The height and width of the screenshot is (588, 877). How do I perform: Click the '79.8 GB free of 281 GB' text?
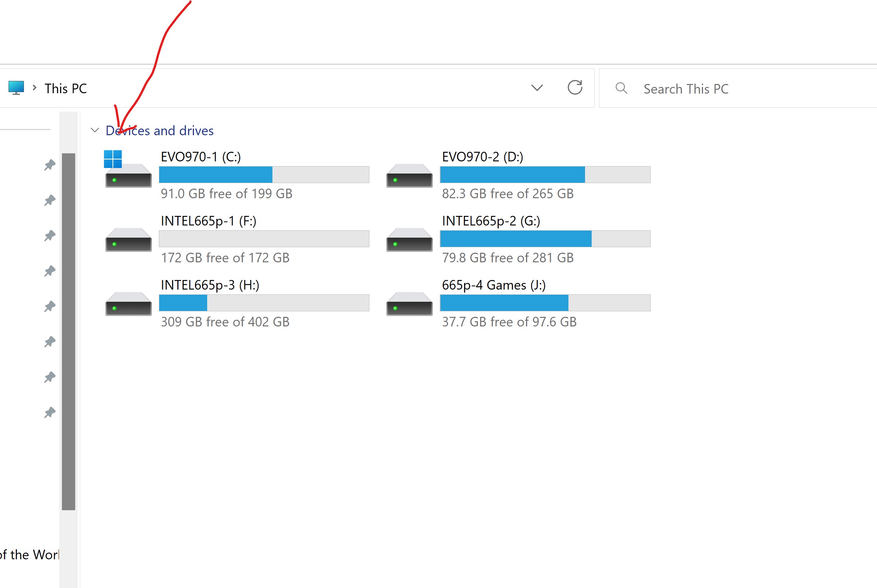click(508, 258)
